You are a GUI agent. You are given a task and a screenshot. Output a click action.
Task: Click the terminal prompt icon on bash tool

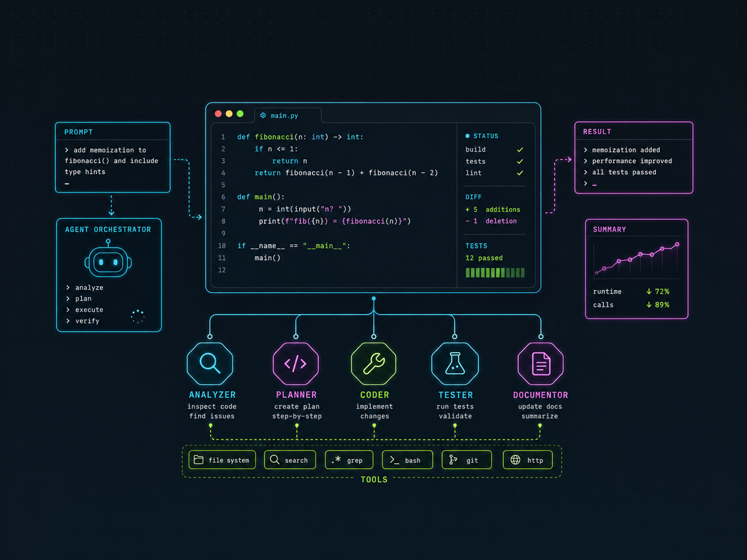(x=394, y=460)
